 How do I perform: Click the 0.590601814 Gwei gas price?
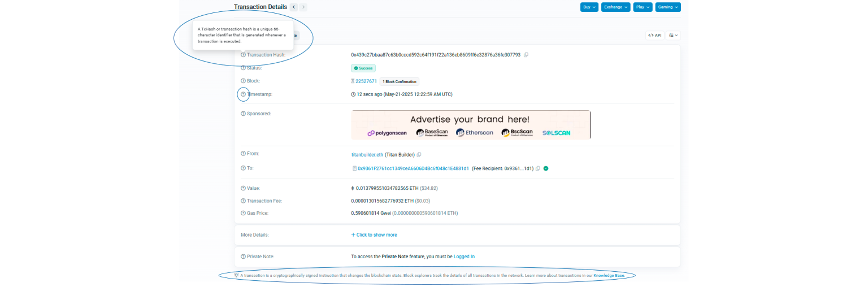tap(371, 213)
